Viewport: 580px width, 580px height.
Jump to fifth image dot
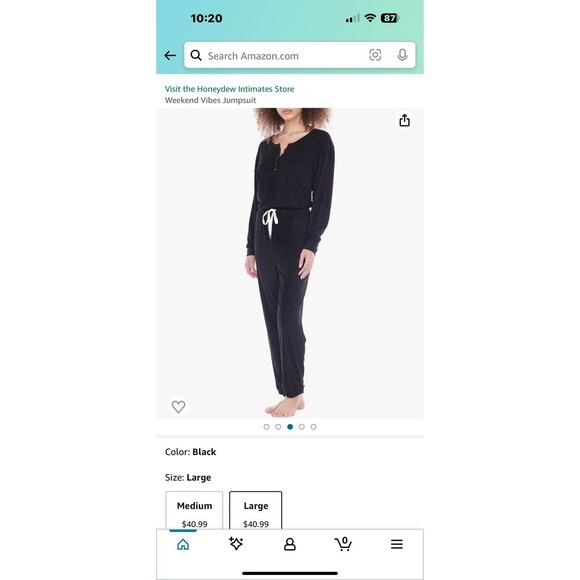pos(314,427)
